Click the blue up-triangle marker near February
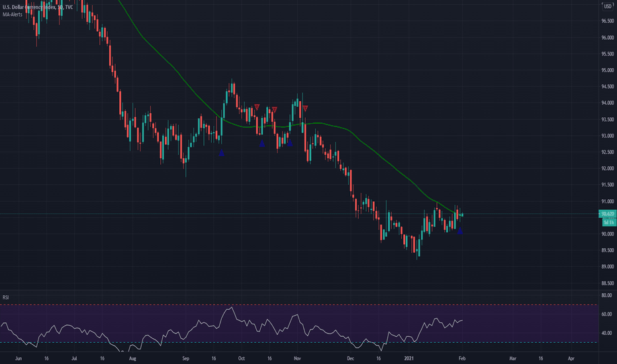Screen dimensions: 617x364 click(459, 231)
